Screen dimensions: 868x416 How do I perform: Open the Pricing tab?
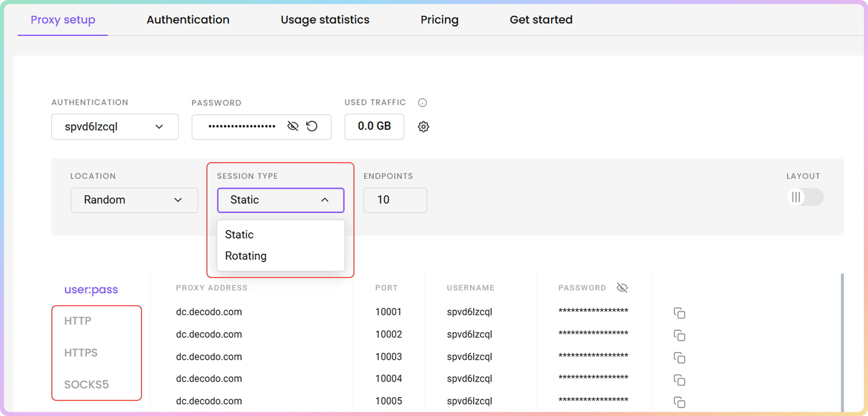point(439,20)
